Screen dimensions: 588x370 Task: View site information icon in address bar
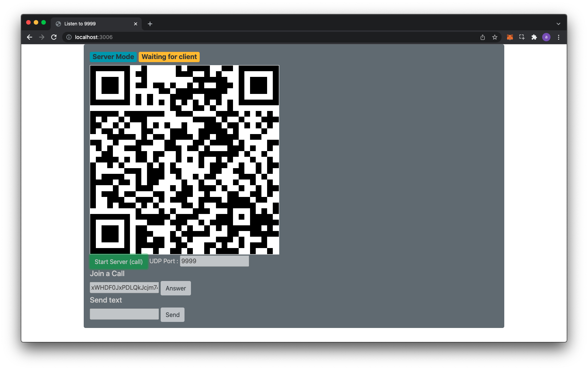click(69, 37)
